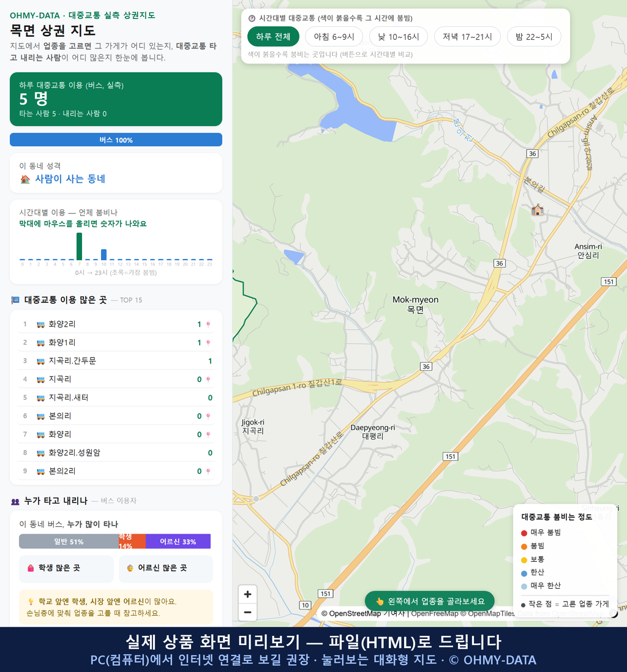This screenshot has width=627, height=672.
Task: Select the 지곡리.간두문 stop row
Action: (116, 361)
